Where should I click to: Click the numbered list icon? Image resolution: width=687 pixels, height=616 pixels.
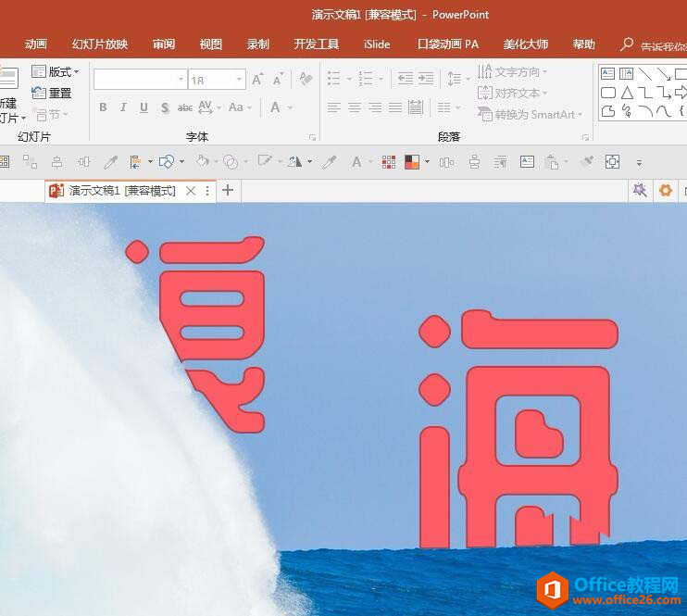point(366,79)
